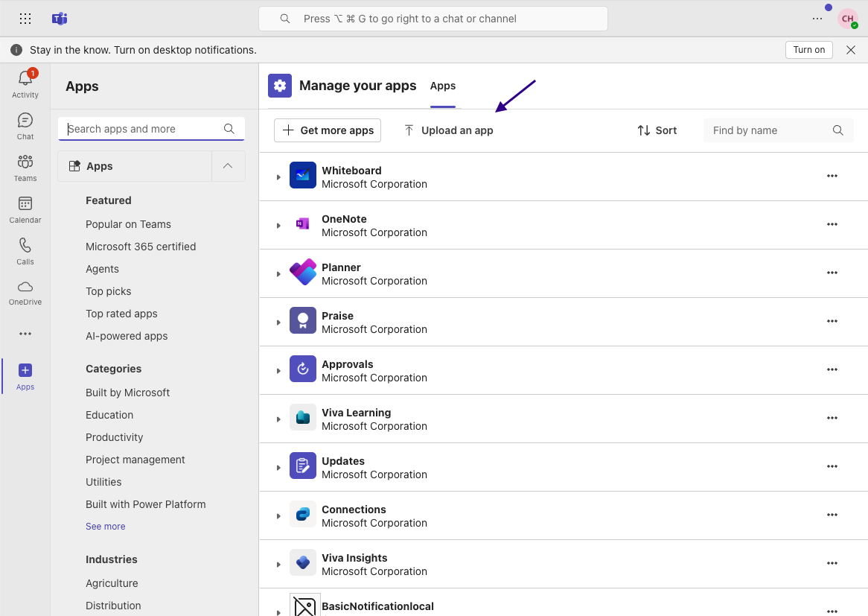Screen dimensions: 868x616
Task: Click the Microsoft Teams logo
Action: [60, 19]
